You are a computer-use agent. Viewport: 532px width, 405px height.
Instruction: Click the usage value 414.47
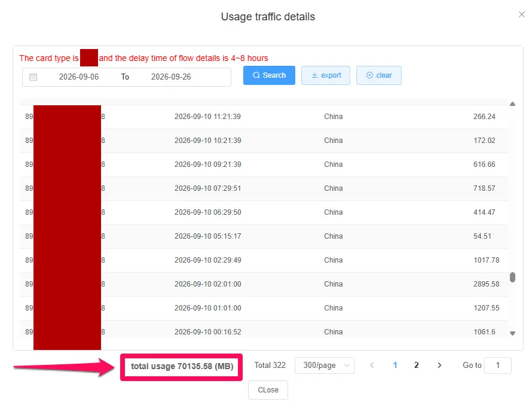tap(484, 212)
